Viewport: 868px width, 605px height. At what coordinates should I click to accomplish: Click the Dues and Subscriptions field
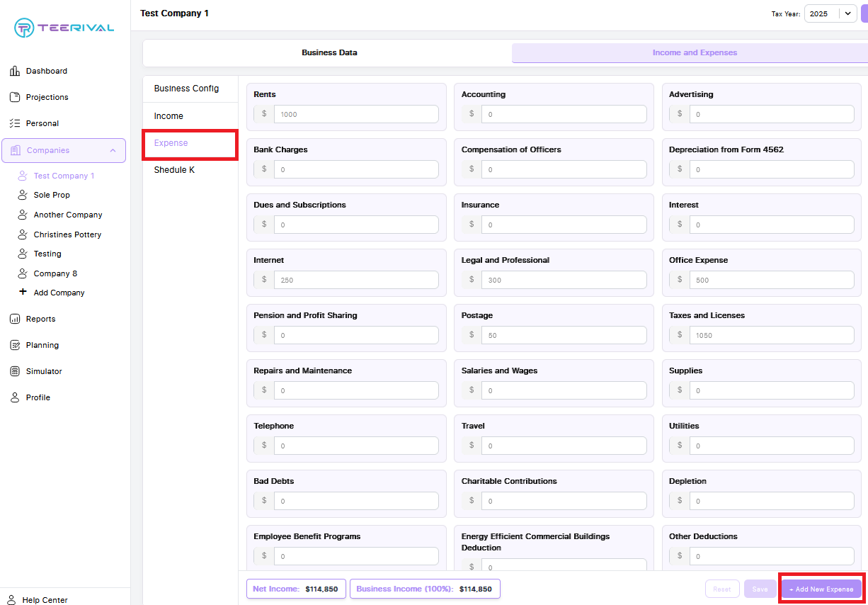click(356, 225)
